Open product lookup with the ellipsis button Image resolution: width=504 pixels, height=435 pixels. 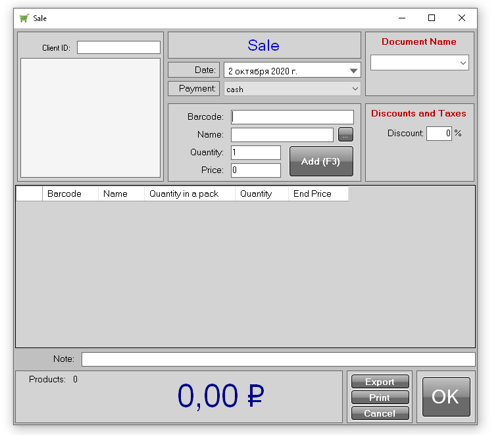click(x=345, y=134)
